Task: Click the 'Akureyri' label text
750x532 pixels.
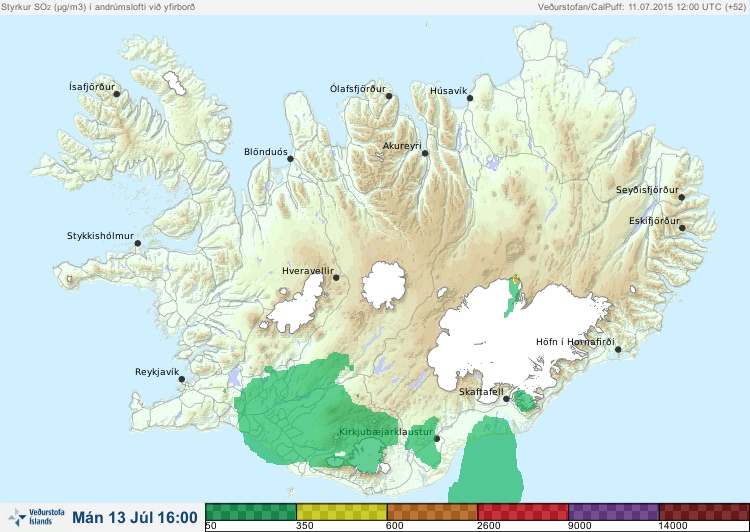Action: (x=402, y=146)
